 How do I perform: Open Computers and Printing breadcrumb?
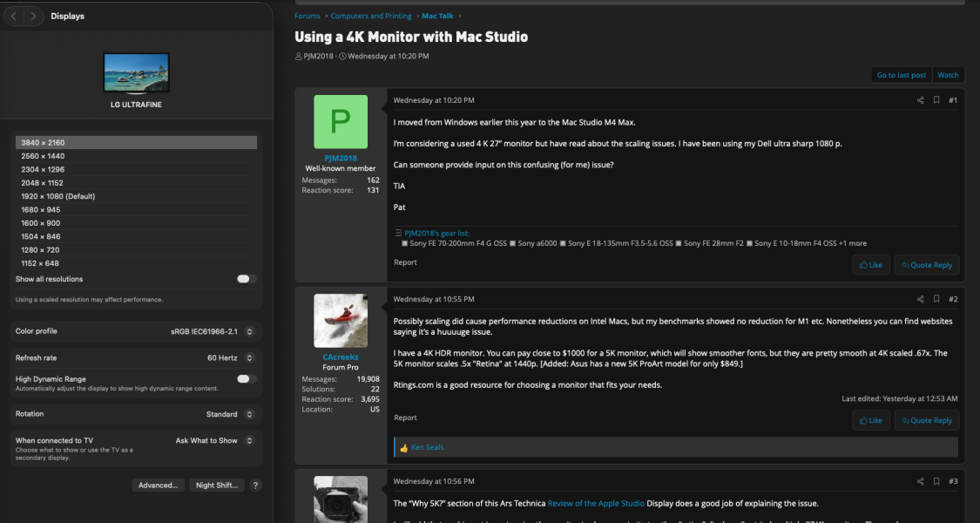click(x=370, y=16)
